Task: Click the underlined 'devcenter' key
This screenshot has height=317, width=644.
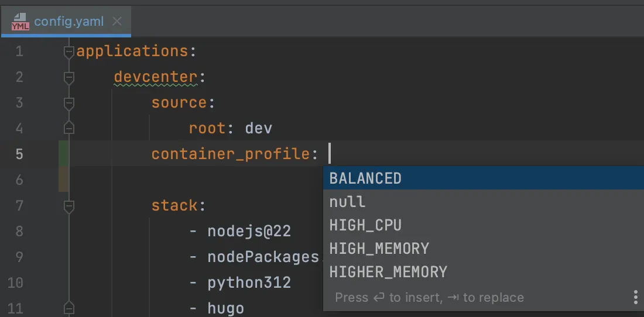Action: pyautogui.click(x=156, y=77)
